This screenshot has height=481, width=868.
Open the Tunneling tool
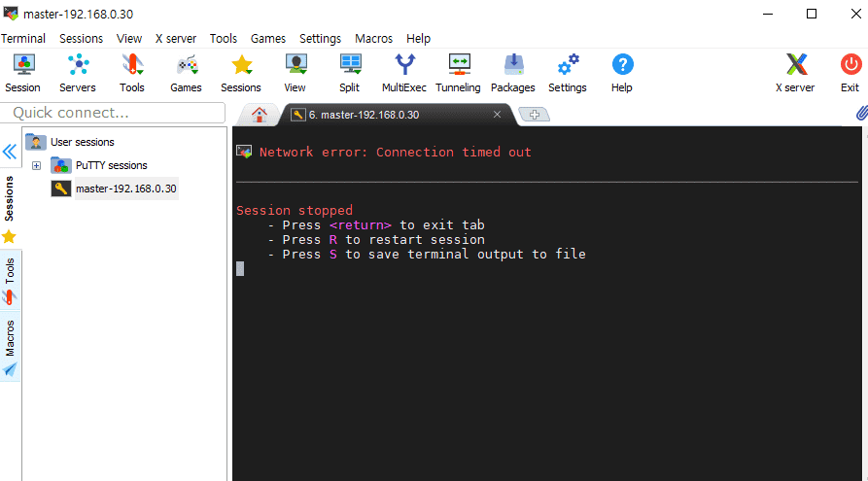click(459, 73)
